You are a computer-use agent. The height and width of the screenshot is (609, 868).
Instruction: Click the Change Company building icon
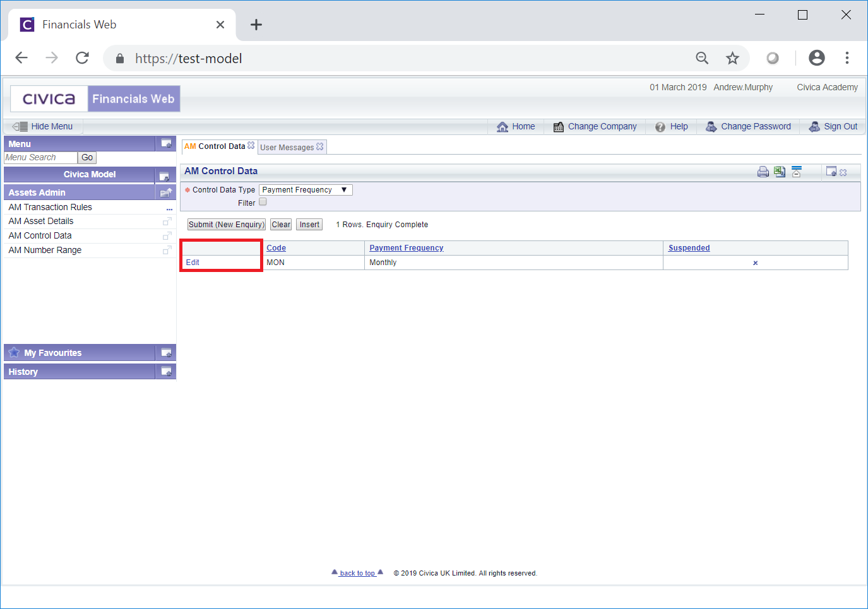tap(559, 127)
